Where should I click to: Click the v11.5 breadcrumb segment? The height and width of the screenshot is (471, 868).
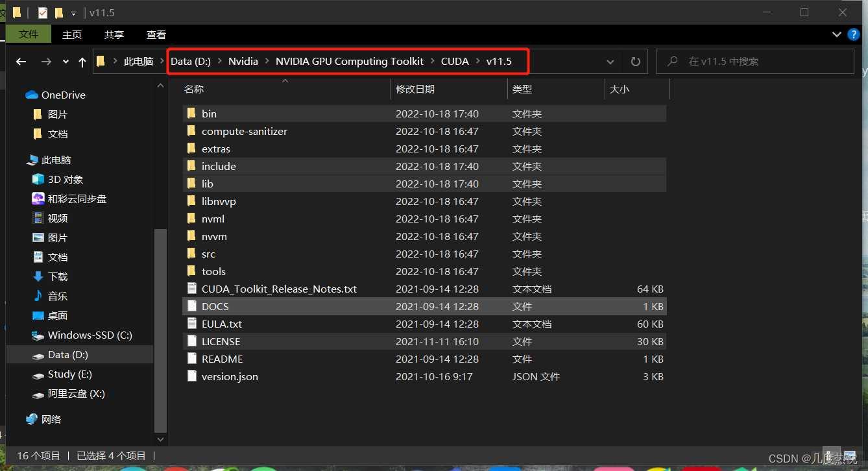(x=499, y=61)
